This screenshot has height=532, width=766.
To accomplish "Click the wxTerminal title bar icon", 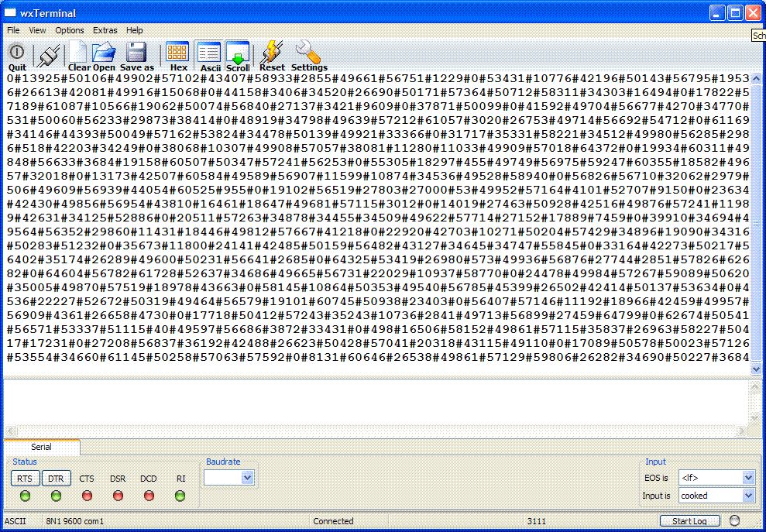I will coord(10,12).
